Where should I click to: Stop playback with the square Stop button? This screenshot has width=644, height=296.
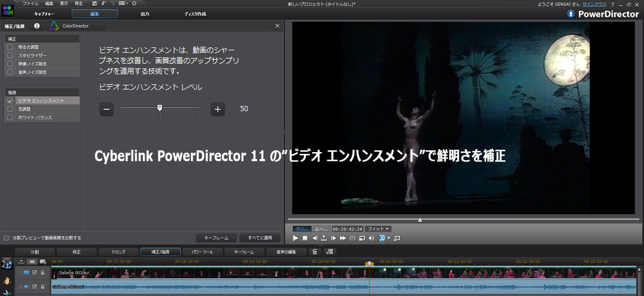tap(304, 238)
